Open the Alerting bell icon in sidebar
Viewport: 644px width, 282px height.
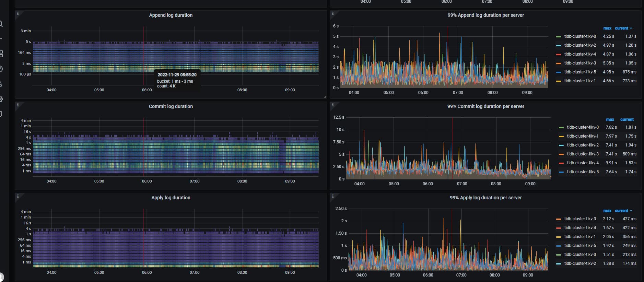pyautogui.click(x=1, y=84)
